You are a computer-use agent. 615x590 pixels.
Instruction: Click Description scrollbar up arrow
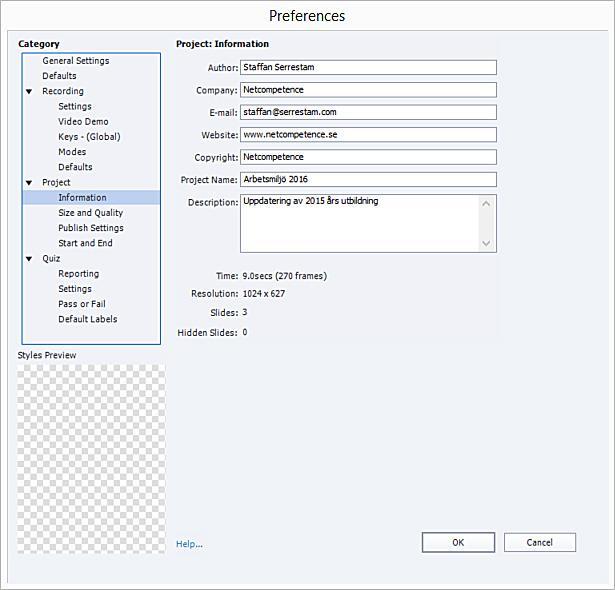click(x=486, y=204)
